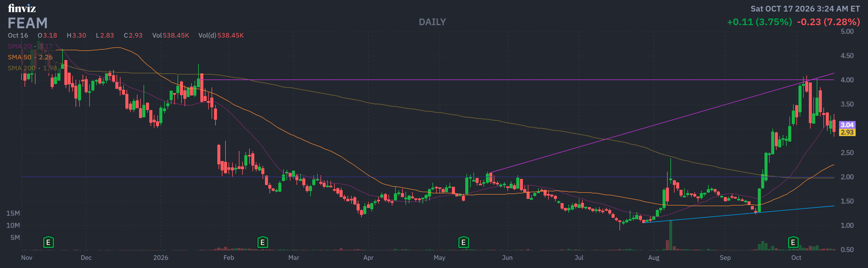Click the earnings marker near October
Viewport: 868px width, 268px height.
click(x=793, y=242)
